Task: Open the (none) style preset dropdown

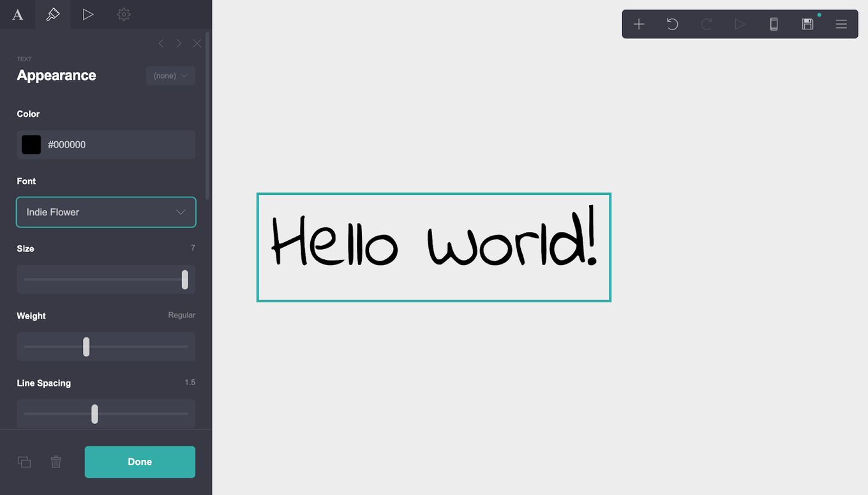Action: pos(170,75)
